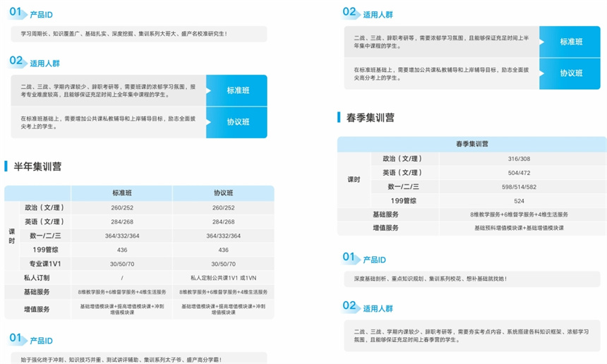Select 标准班 column header in 半年集训营 table

122,193
